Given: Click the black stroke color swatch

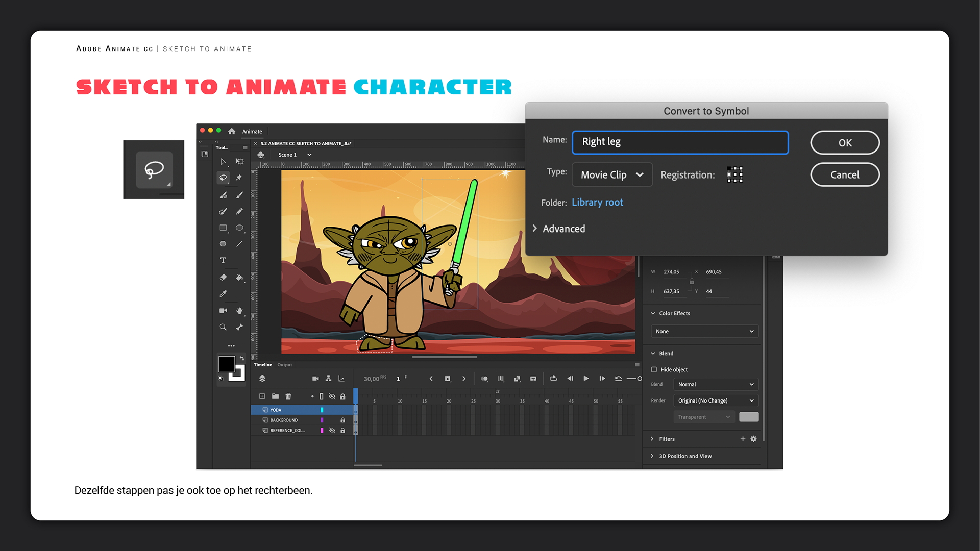Looking at the screenshot, I should tap(227, 364).
